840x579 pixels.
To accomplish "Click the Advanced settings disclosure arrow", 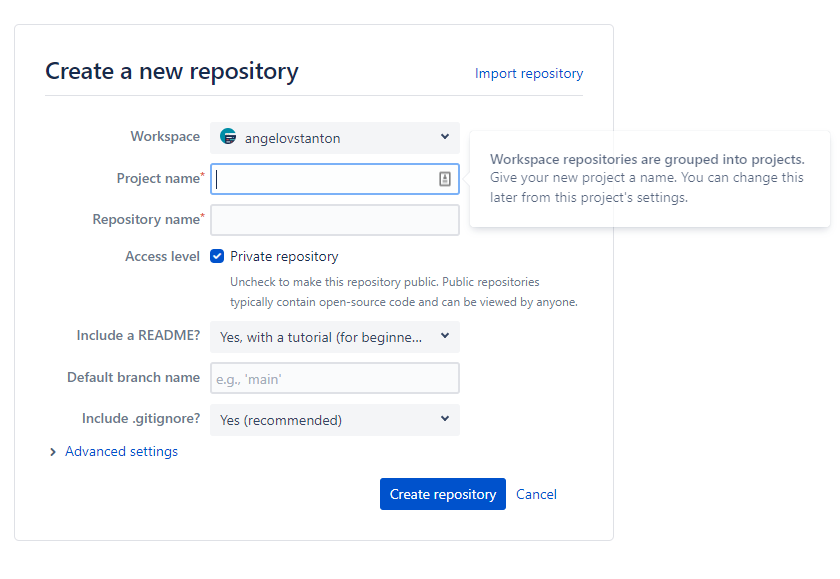I will [x=53, y=451].
